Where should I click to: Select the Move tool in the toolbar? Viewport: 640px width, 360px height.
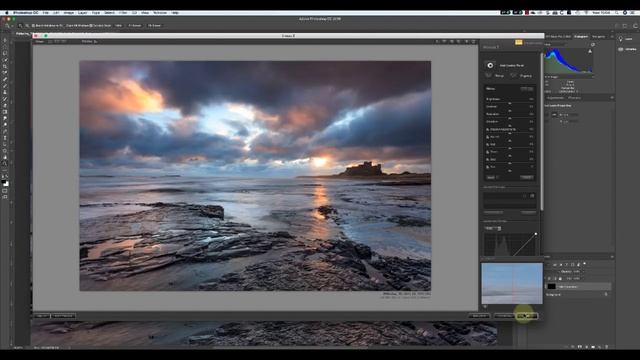[x=5, y=40]
